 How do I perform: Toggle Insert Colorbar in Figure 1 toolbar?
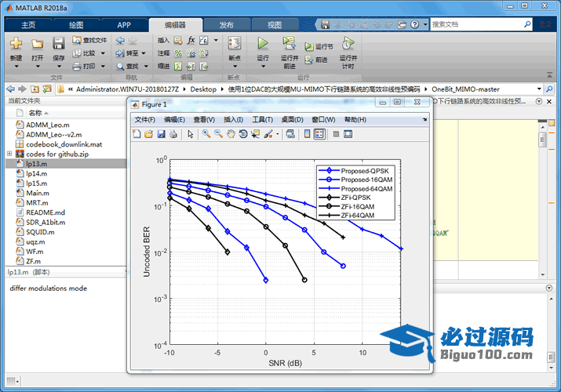point(307,134)
